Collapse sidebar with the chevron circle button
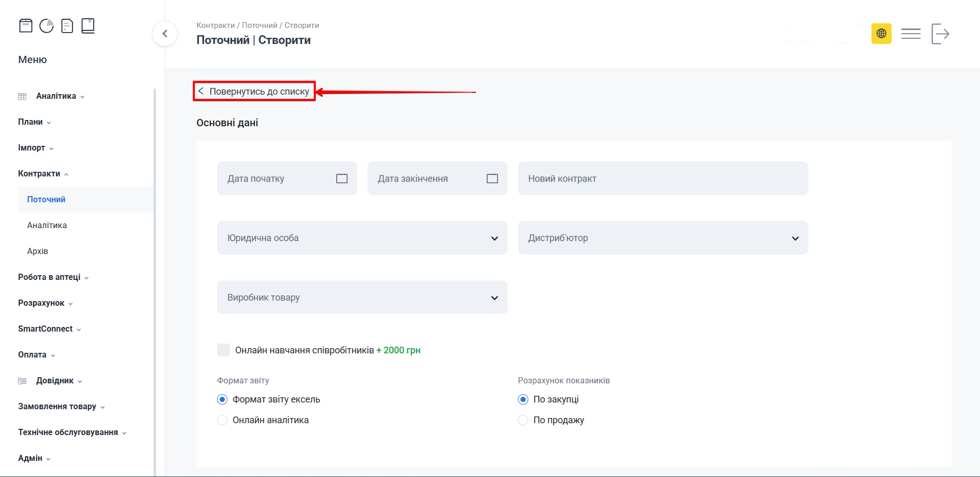The height and width of the screenshot is (477, 980). (165, 34)
